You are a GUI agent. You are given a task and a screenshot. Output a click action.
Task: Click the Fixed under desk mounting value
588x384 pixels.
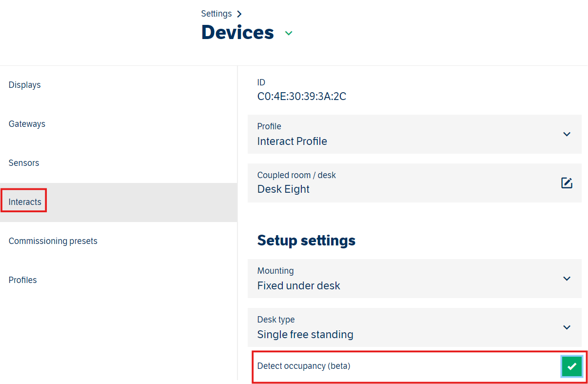coord(298,286)
